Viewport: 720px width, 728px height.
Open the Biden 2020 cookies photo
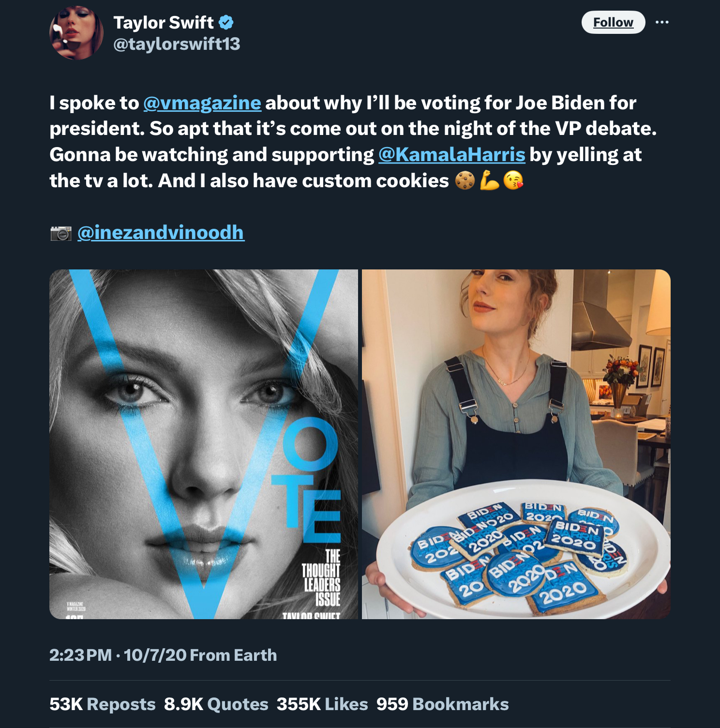pyautogui.click(x=516, y=444)
